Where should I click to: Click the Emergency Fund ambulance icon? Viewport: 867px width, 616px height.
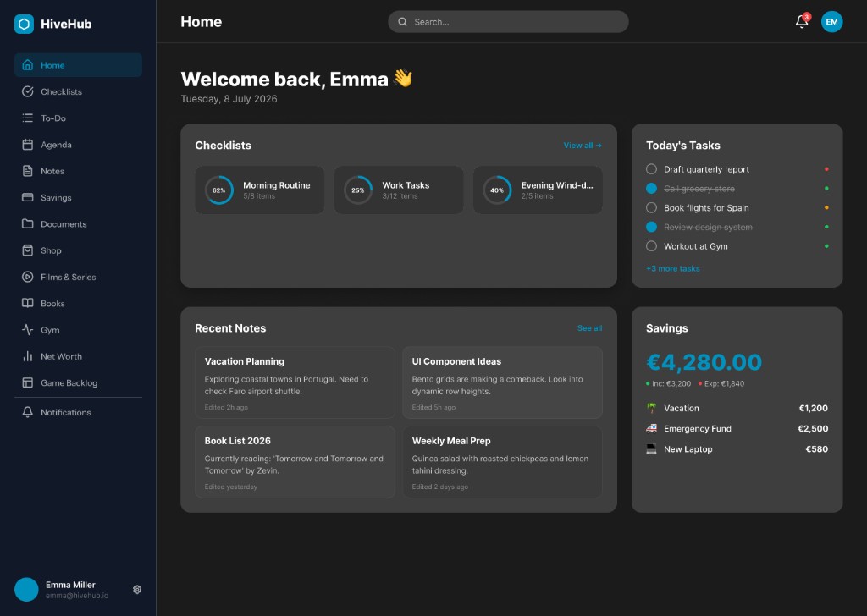coord(651,429)
